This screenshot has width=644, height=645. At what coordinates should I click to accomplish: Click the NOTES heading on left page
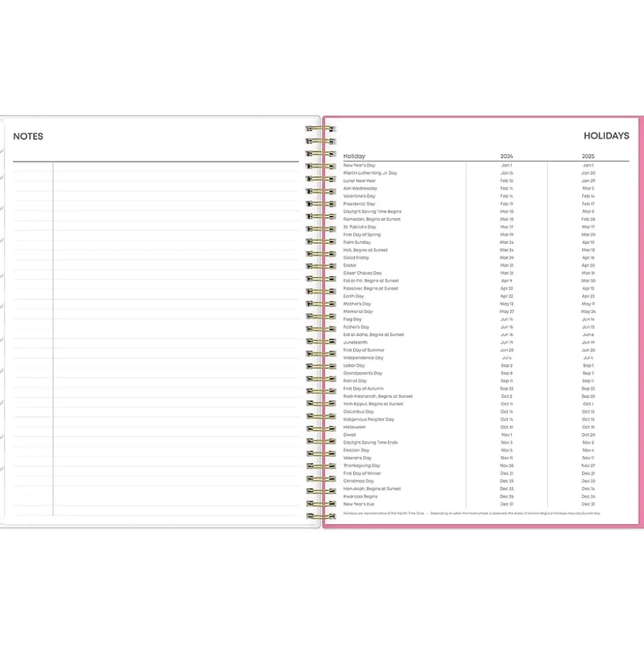pyautogui.click(x=28, y=136)
